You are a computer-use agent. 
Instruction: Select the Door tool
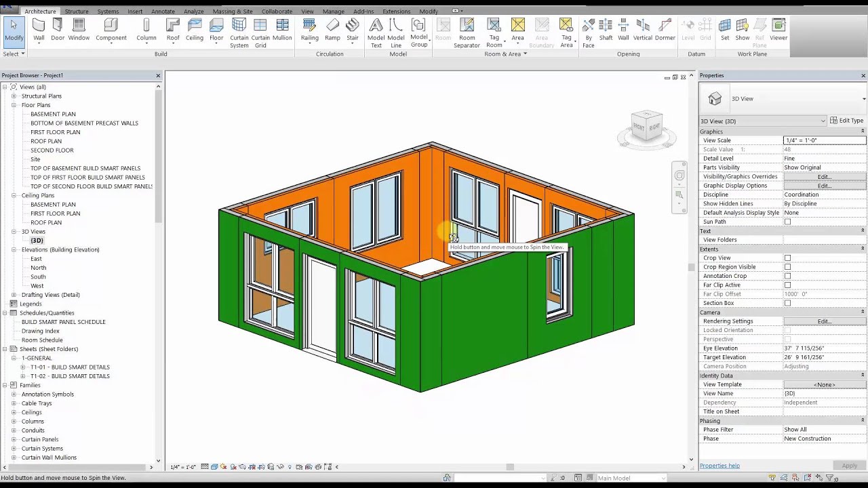58,30
